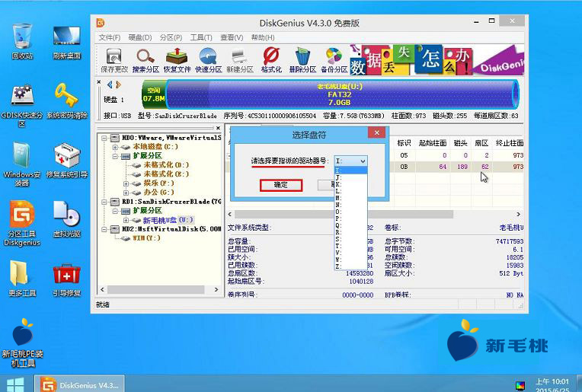Select the 分区工具 Diskgenius desktop icon

(22, 224)
